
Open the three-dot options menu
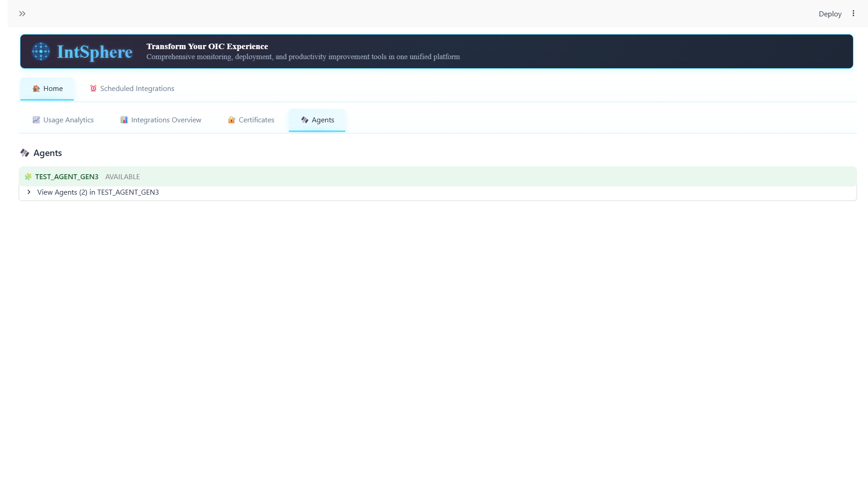[x=853, y=14]
